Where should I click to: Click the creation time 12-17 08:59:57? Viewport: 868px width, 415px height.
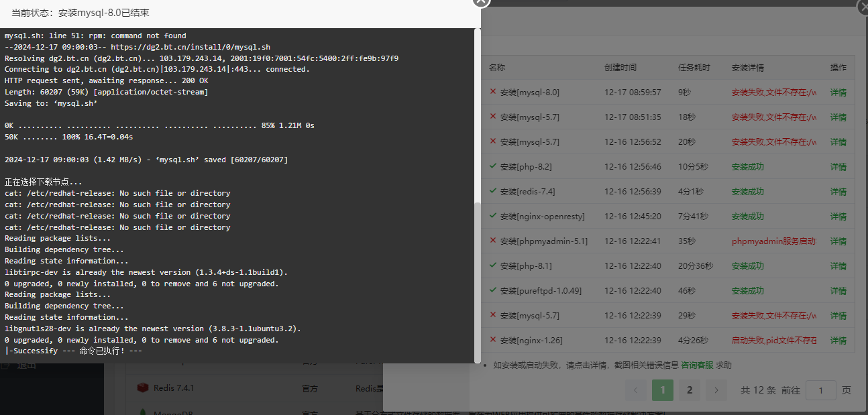tap(633, 93)
